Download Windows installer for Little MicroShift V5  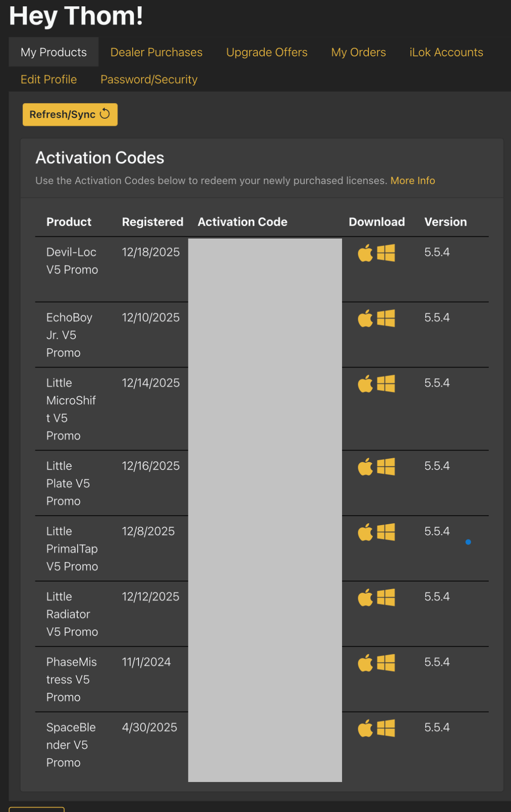(x=386, y=384)
